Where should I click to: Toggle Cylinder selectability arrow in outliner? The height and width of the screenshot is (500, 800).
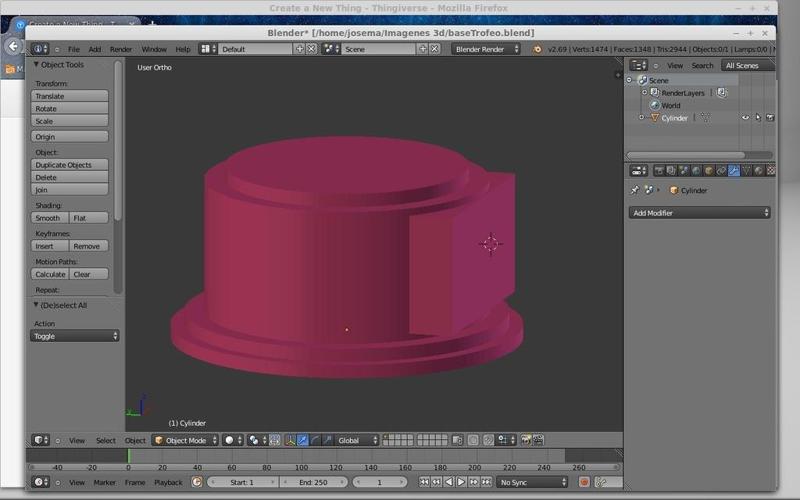pos(758,118)
